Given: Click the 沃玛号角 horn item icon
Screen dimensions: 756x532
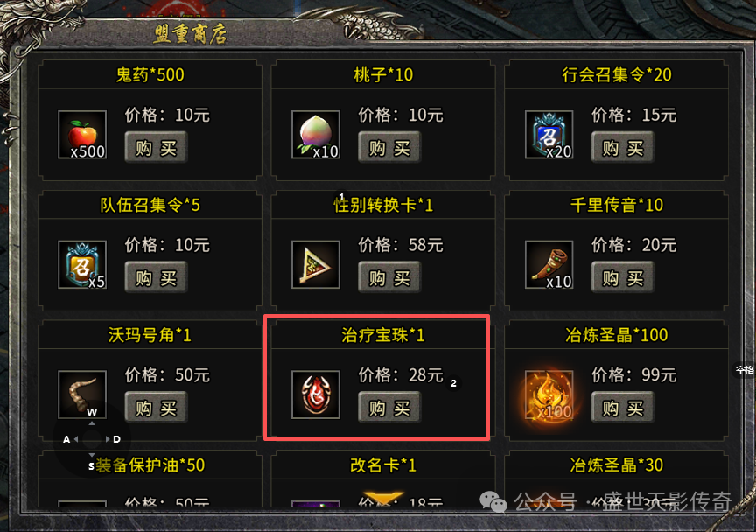Looking at the screenshot, I should point(82,395).
